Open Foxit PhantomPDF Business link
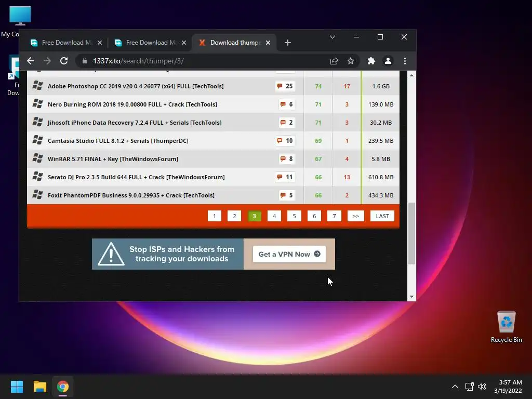 click(131, 195)
